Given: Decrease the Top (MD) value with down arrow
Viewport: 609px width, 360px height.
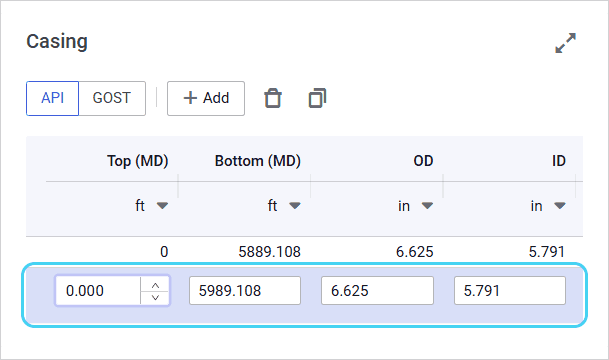Looking at the screenshot, I should point(155,297).
